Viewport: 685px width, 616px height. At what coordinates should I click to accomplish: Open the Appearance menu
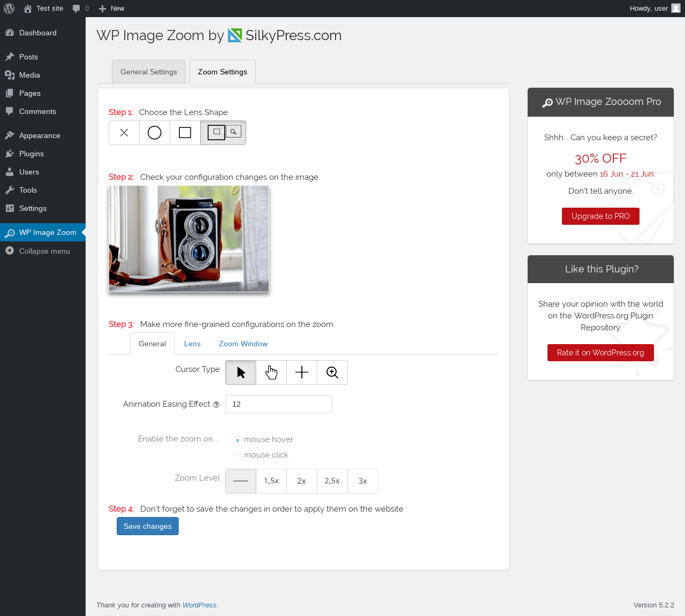[x=43, y=135]
